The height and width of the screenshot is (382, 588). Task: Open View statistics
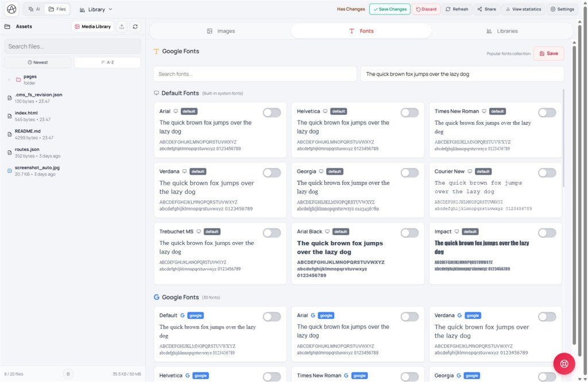[x=523, y=9]
